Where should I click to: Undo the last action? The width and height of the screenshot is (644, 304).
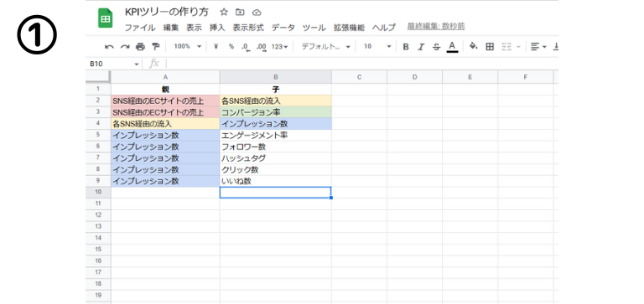[x=109, y=47]
